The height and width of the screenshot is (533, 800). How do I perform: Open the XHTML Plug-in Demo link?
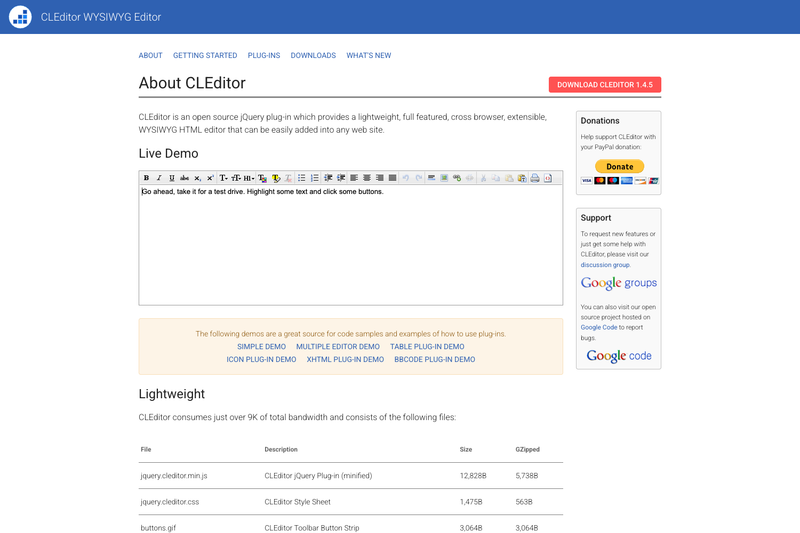pos(345,359)
